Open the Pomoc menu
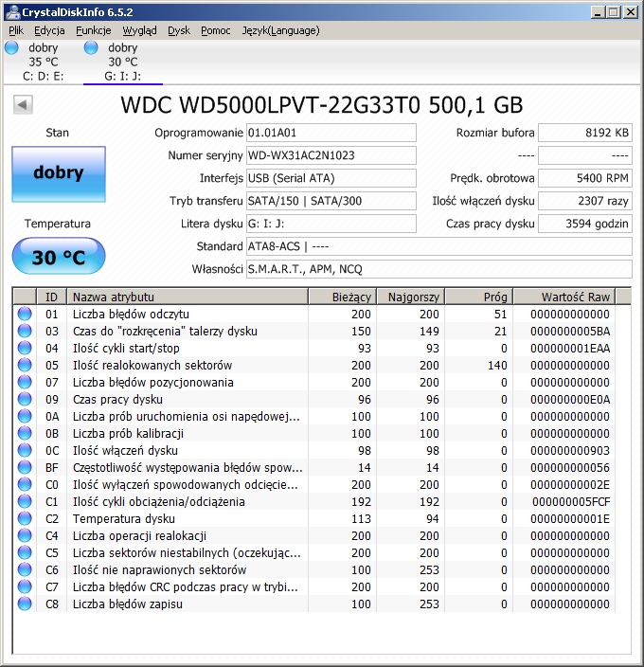644x667 pixels. pyautogui.click(x=216, y=30)
